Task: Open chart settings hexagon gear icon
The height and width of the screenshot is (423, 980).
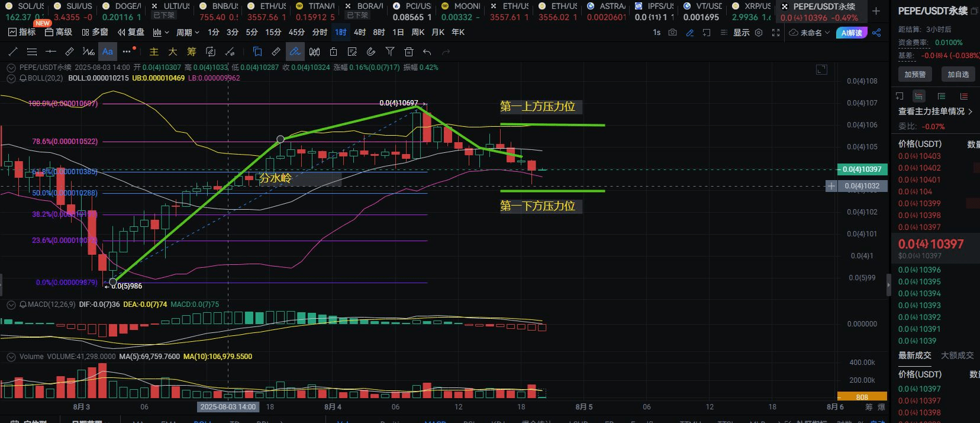Action: pyautogui.click(x=759, y=33)
